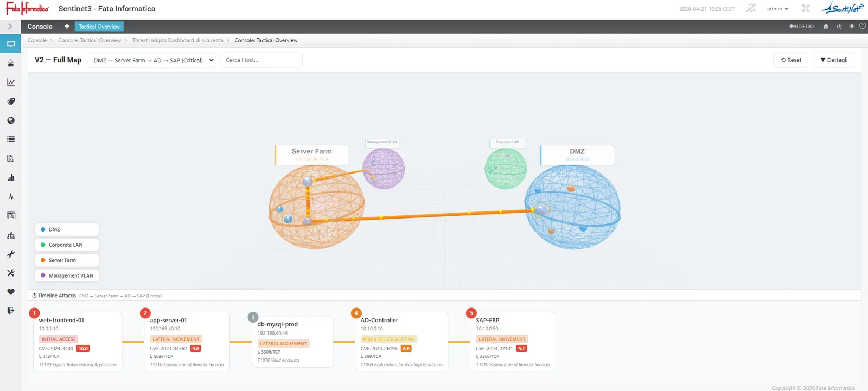The height and width of the screenshot is (391, 868).
Task: Open the wrench icon in sidebar
Action: (10, 254)
